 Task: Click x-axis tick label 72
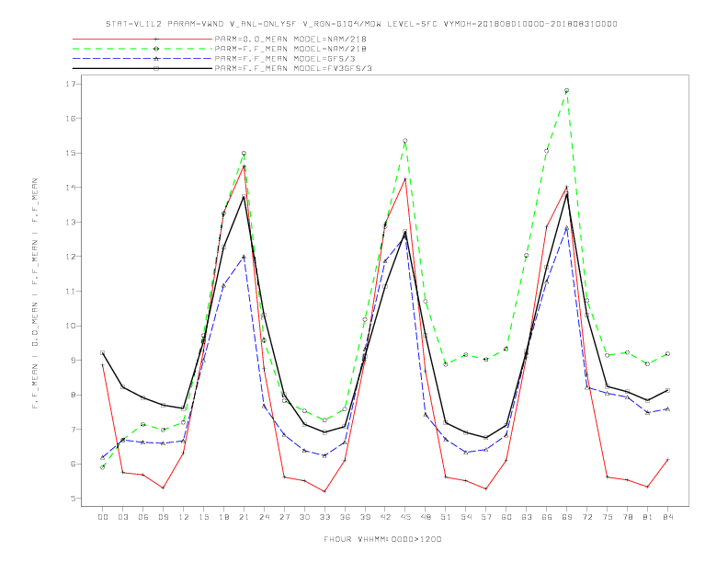click(x=586, y=517)
